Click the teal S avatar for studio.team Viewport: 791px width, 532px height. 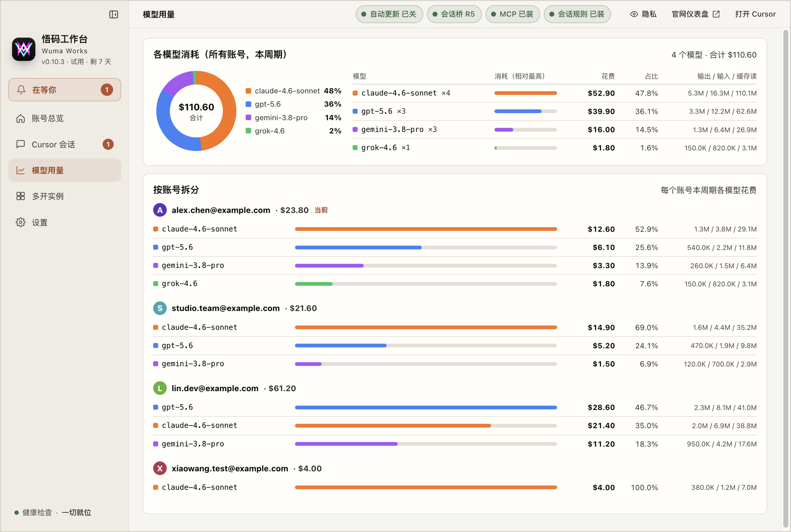click(160, 308)
